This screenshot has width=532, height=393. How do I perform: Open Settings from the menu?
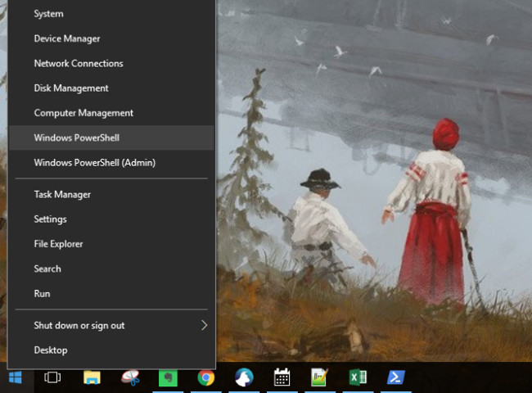coord(111,219)
